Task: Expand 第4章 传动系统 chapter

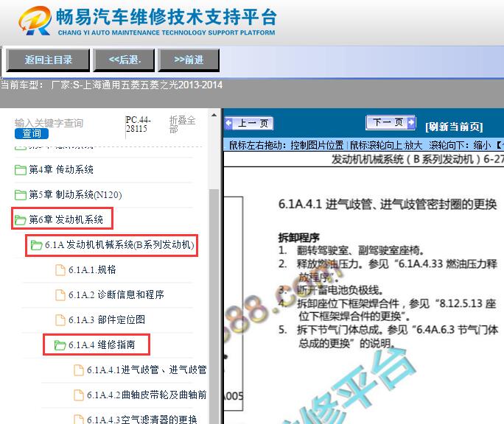Action: (61, 169)
